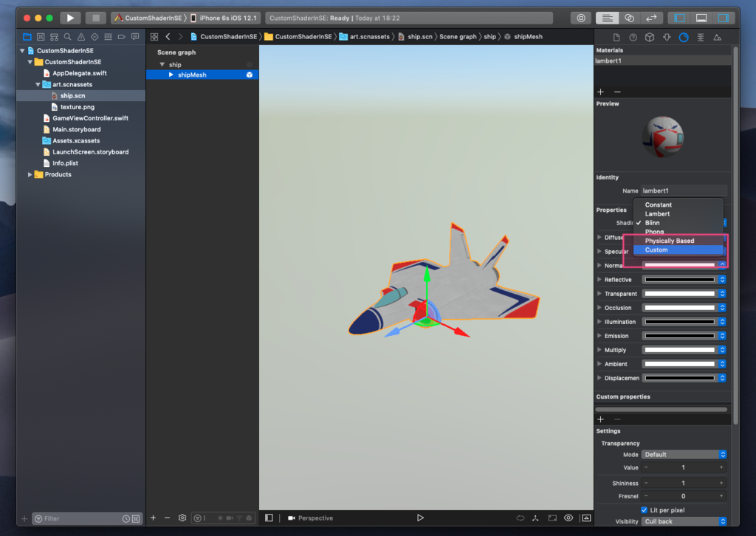This screenshot has width=756, height=536.
Task: Open the Source Control navigator
Action: click(x=41, y=37)
